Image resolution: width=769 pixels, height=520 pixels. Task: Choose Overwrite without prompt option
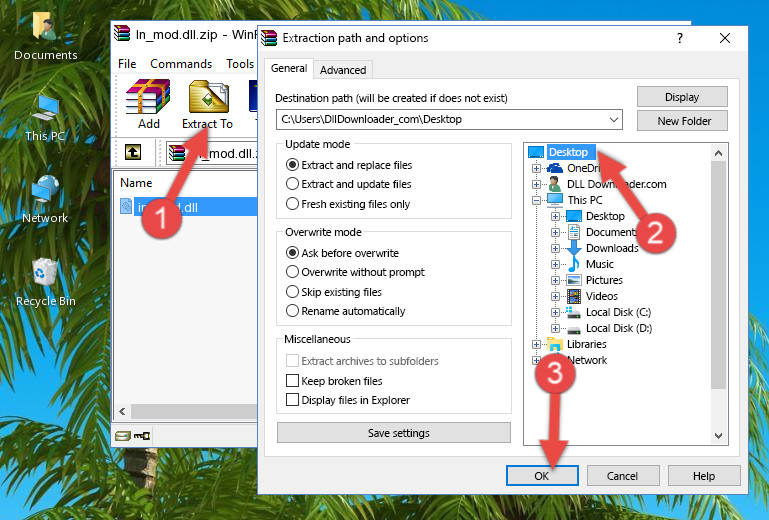292,272
